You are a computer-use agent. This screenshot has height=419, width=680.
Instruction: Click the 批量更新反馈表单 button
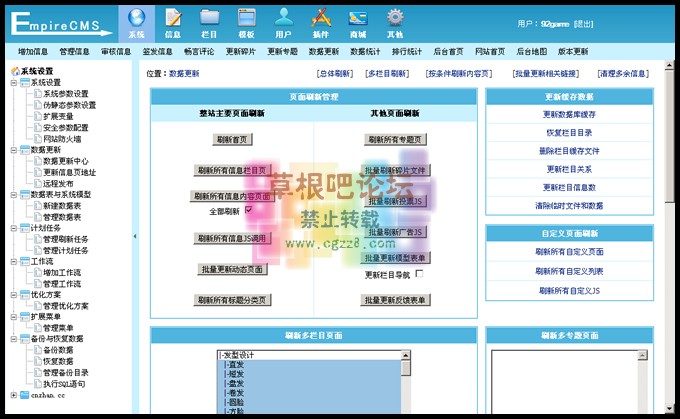pyautogui.click(x=395, y=300)
